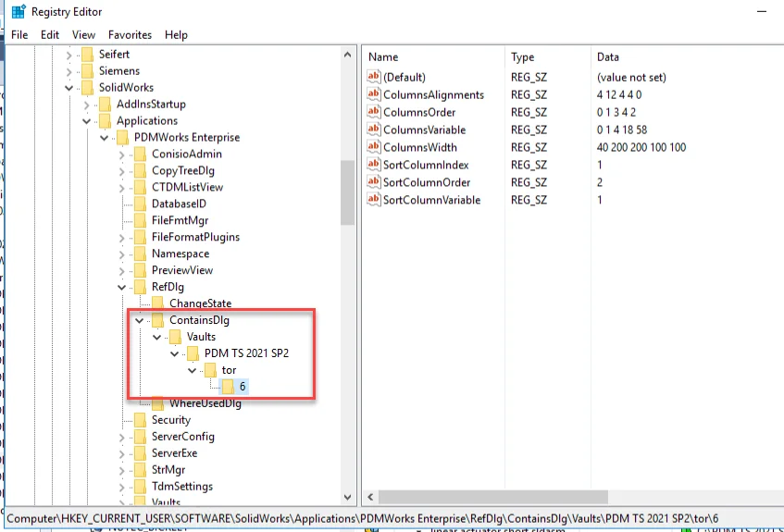This screenshot has width=784, height=532.
Task: Expand the CTDMListView key
Action: [122, 188]
